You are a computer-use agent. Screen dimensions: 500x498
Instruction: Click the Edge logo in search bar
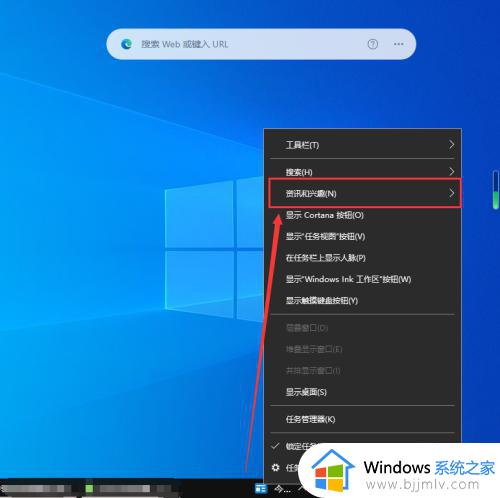pos(126,44)
